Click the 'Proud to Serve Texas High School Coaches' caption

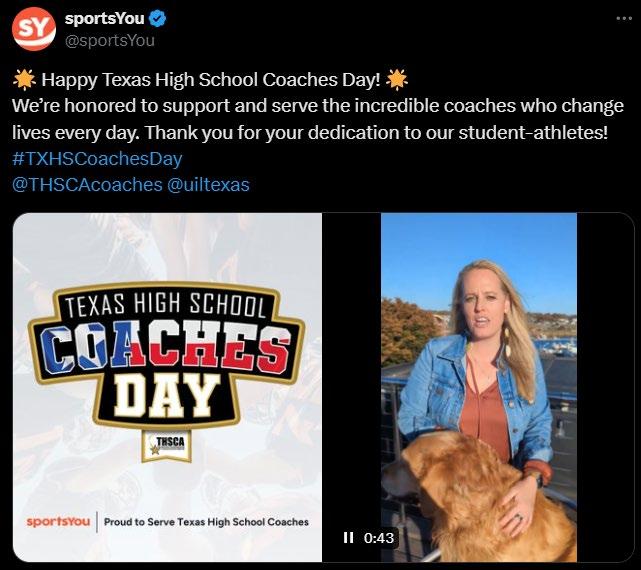pos(206,522)
